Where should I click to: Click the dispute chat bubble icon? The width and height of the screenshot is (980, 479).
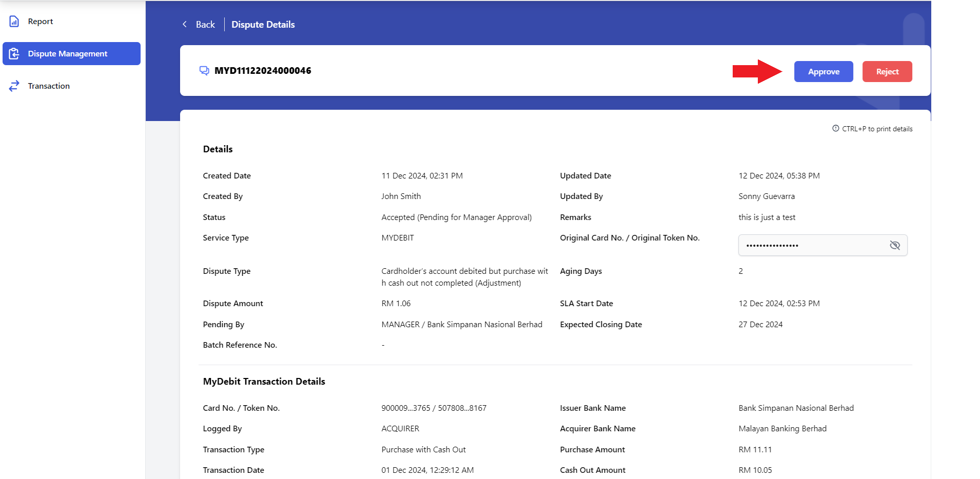pyautogui.click(x=204, y=71)
